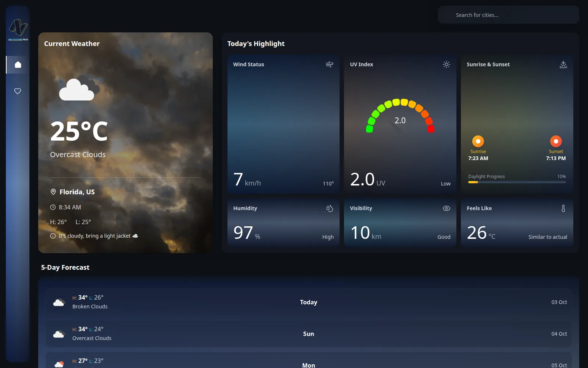Click the cloud icon in the Sun forecast row
The width and height of the screenshot is (588, 368).
click(x=59, y=334)
